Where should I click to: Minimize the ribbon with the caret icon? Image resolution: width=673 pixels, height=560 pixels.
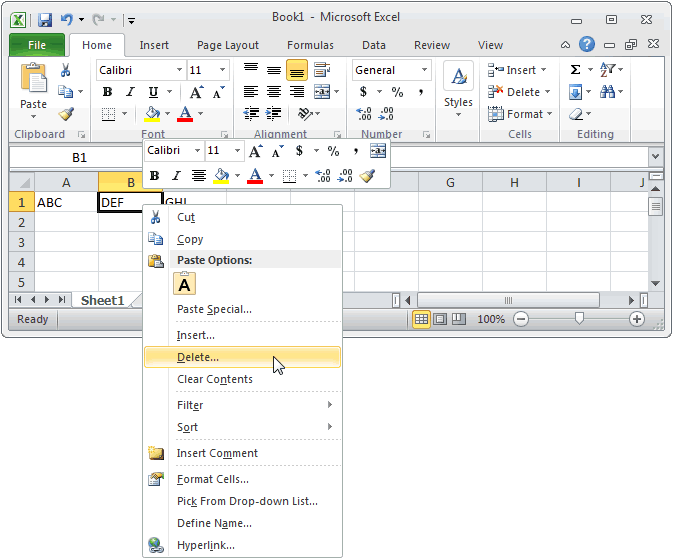click(x=566, y=45)
